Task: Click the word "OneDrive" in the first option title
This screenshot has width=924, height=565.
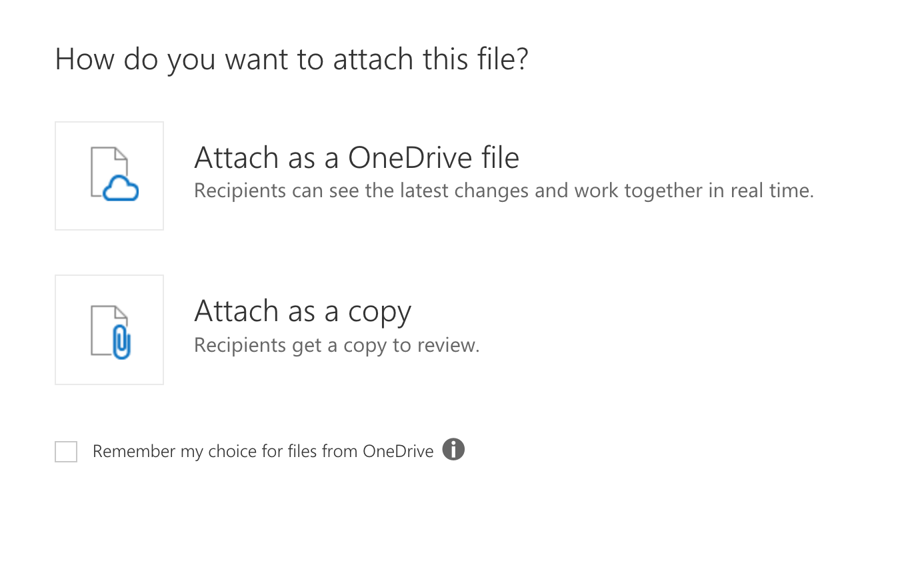Action: 410,158
